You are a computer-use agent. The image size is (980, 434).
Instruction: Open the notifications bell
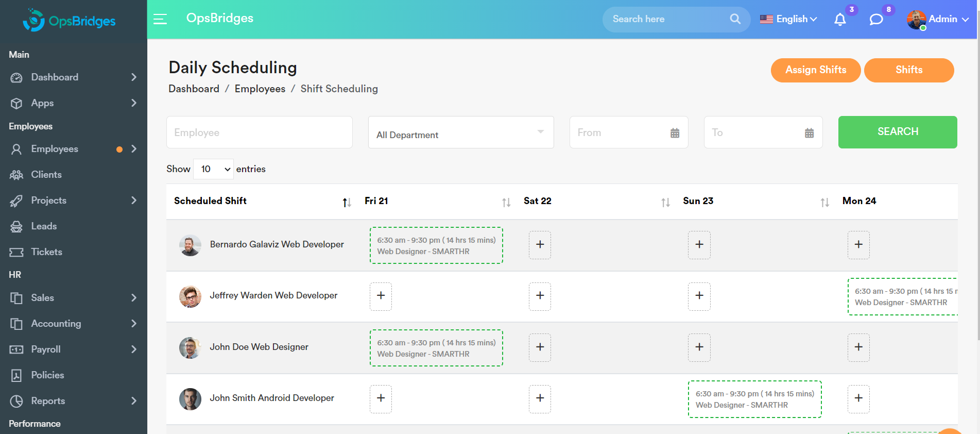coord(840,20)
